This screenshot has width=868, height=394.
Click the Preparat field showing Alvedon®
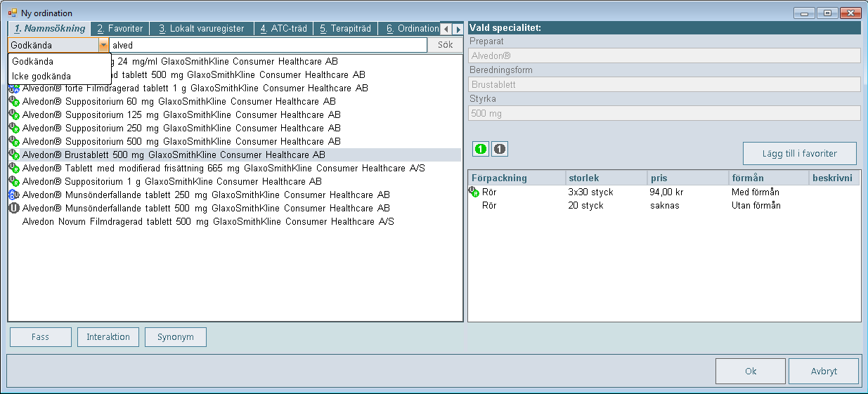point(664,55)
